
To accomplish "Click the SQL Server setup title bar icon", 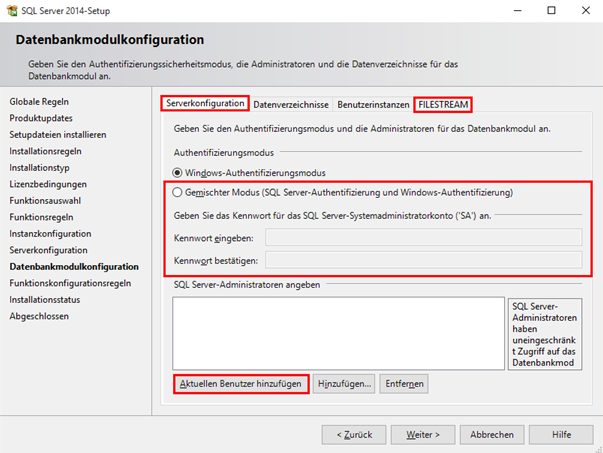I will coord(10,10).
